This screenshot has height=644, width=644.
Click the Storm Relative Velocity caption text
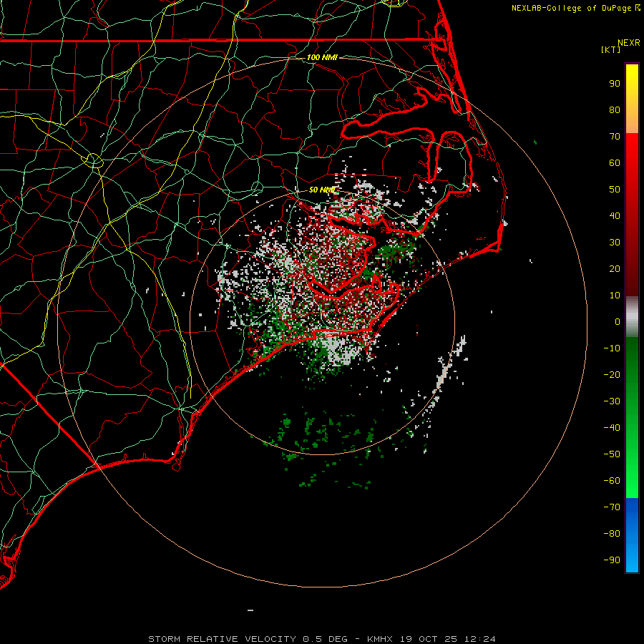[322, 639]
